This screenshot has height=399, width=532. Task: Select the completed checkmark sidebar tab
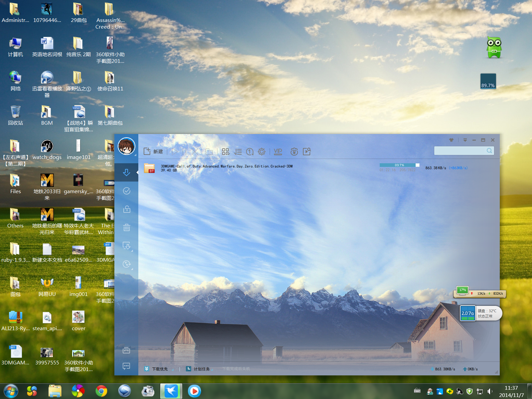pyautogui.click(x=126, y=191)
